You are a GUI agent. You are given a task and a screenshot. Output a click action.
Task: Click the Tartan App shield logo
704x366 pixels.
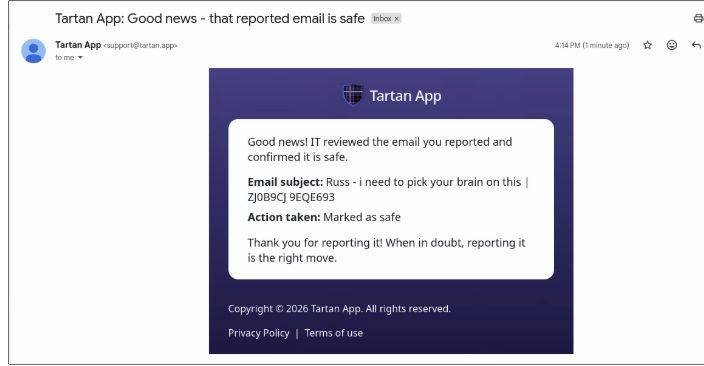(353, 95)
